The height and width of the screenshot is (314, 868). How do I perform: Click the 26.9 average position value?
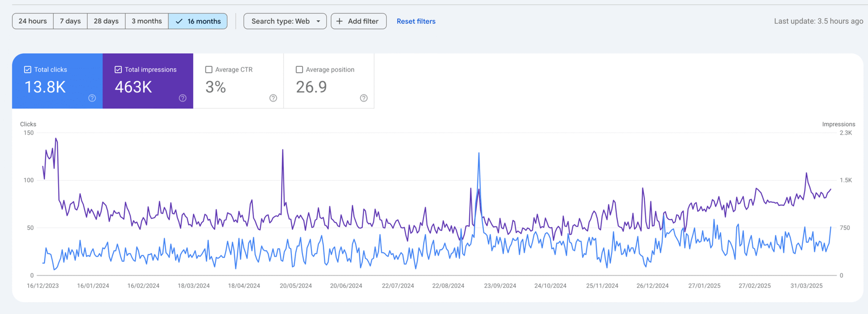(311, 87)
